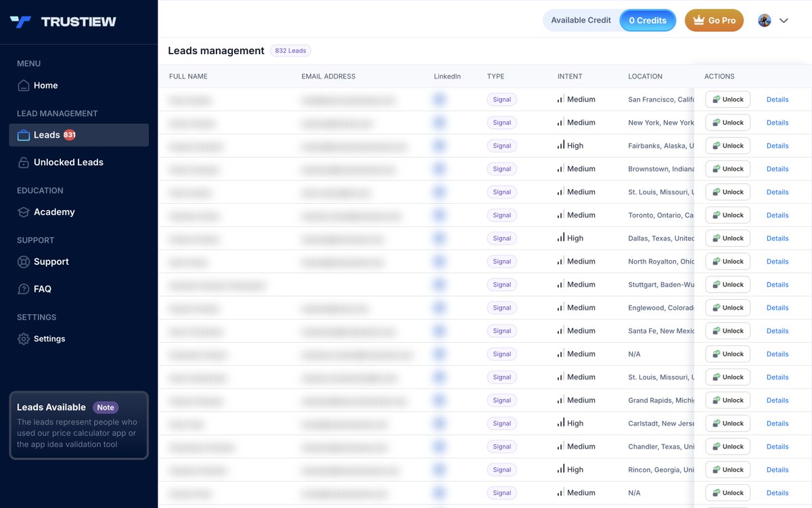Image resolution: width=812 pixels, height=508 pixels.
Task: Click LinkedIn icon in San Francisco row
Action: point(438,100)
